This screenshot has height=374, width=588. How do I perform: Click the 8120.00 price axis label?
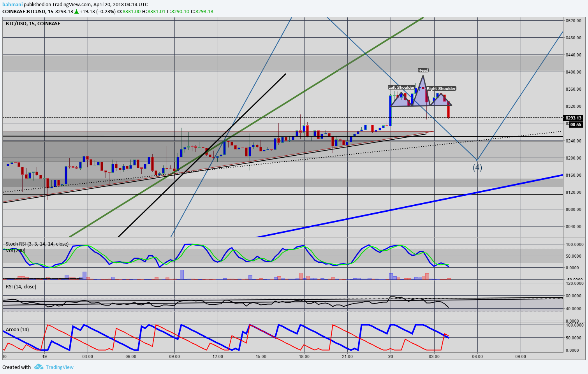click(x=574, y=192)
